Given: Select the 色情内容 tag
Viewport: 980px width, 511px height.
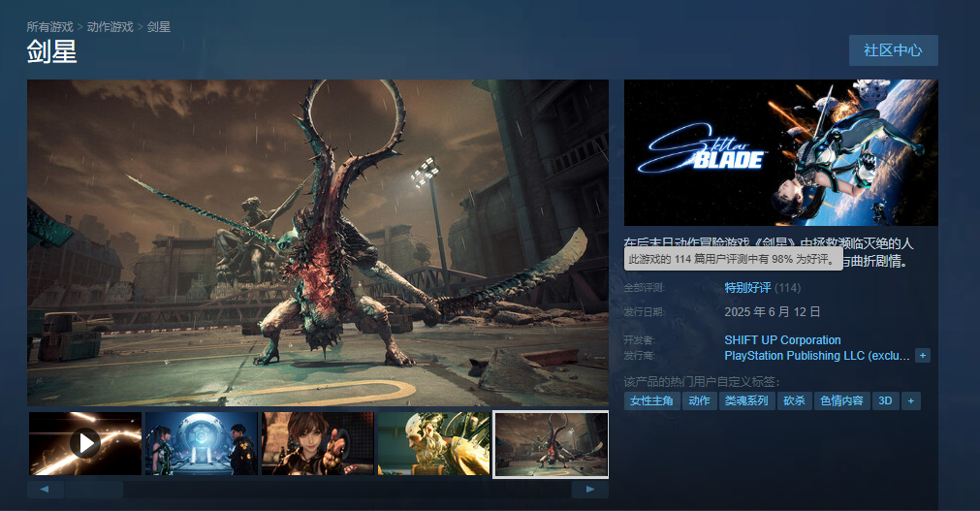Looking at the screenshot, I should coord(842,400).
